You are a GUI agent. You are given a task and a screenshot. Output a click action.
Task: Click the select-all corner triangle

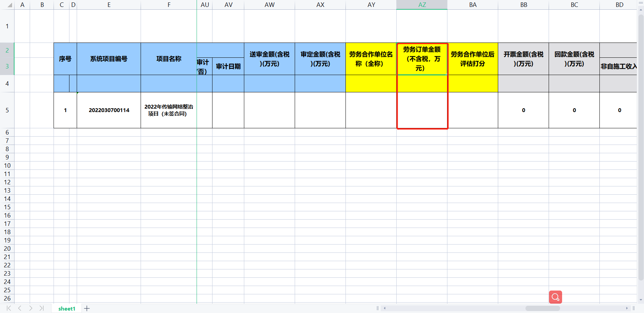tap(10, 5)
